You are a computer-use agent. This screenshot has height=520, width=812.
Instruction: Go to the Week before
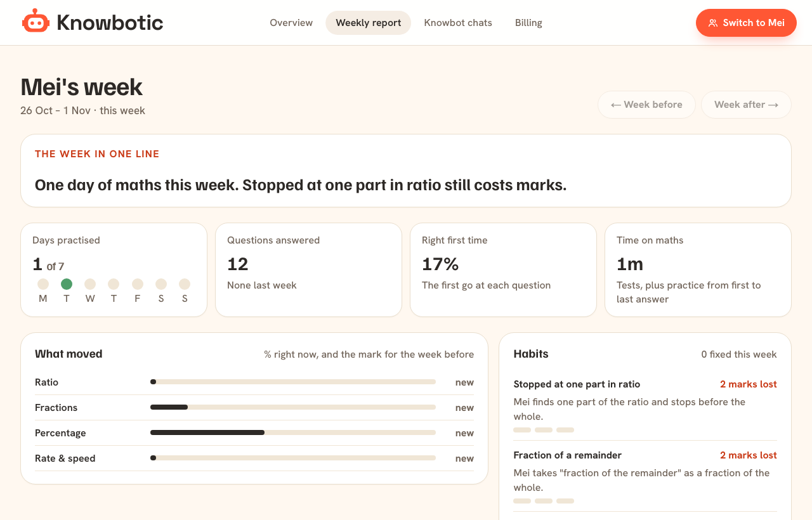[x=646, y=105]
